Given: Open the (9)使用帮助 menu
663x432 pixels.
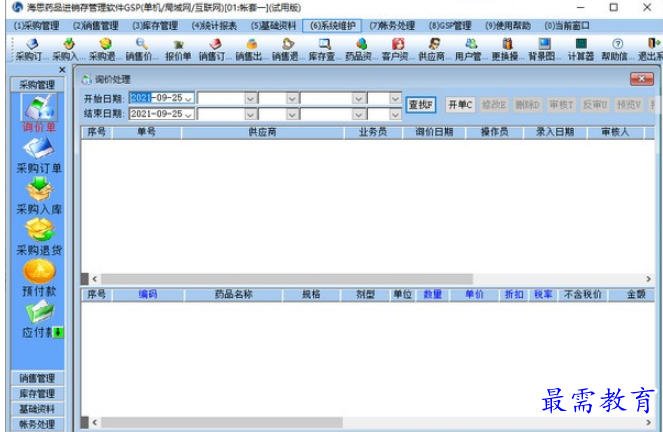Looking at the screenshot, I should [x=507, y=26].
